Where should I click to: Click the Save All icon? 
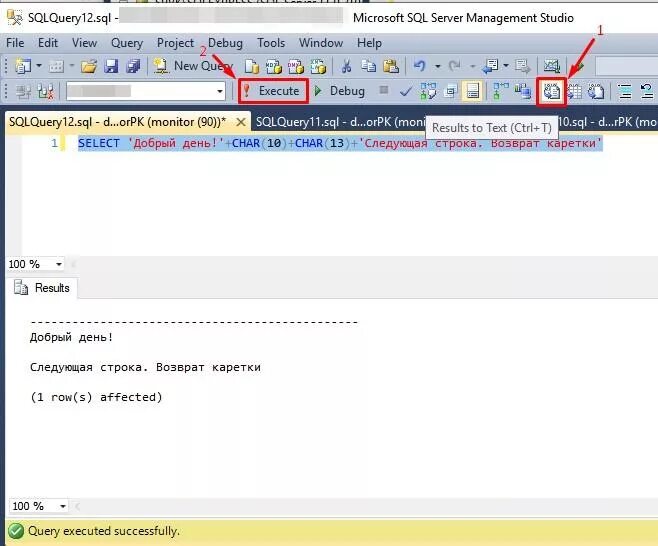[133, 66]
